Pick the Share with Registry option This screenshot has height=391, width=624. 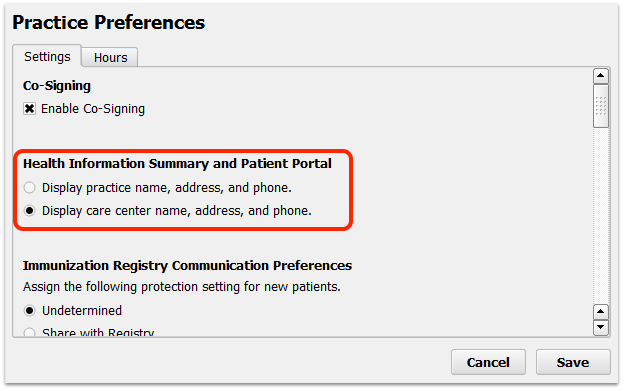coord(29,332)
